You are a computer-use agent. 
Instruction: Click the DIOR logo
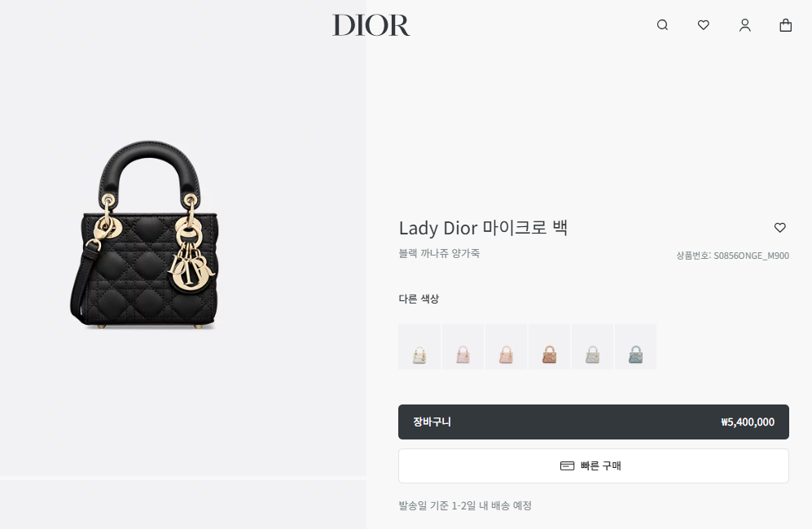tap(371, 25)
